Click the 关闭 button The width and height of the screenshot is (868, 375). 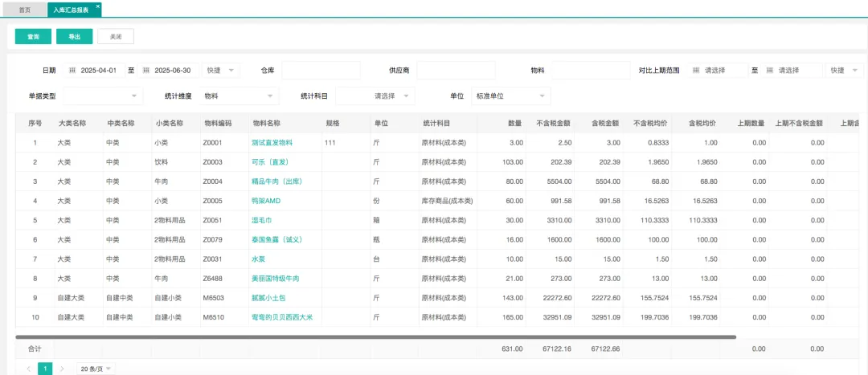(x=116, y=36)
